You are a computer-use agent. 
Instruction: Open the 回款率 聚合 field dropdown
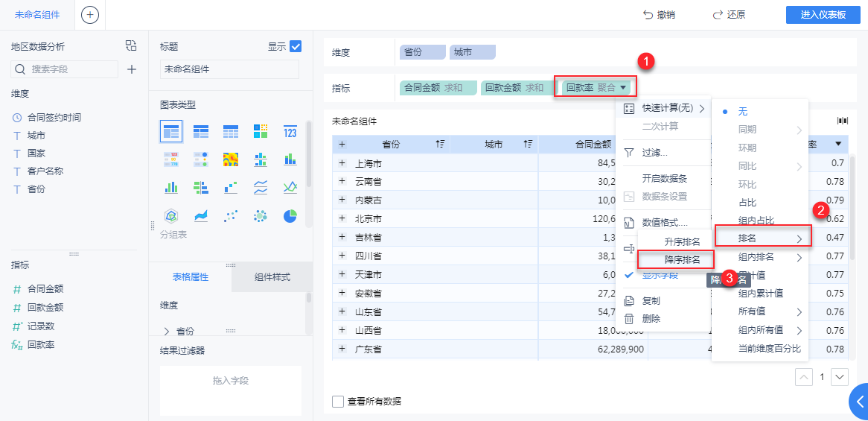[x=623, y=87]
